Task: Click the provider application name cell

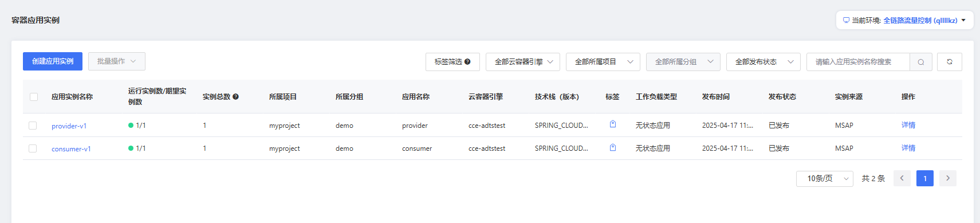Action: point(415,126)
